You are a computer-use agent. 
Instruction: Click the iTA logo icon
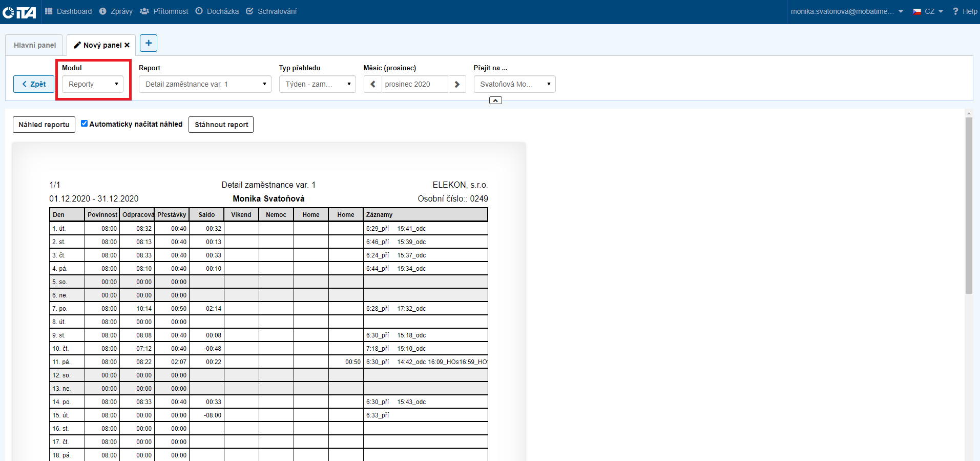pyautogui.click(x=19, y=12)
